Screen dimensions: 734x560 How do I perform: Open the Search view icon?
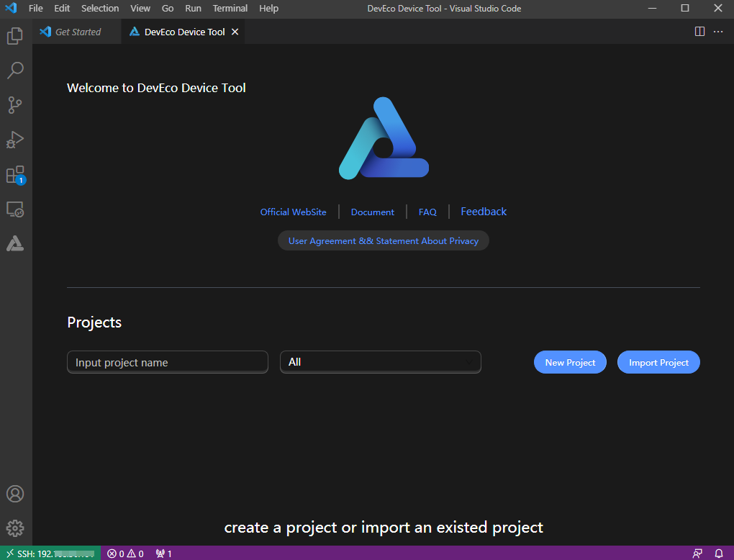(15, 71)
